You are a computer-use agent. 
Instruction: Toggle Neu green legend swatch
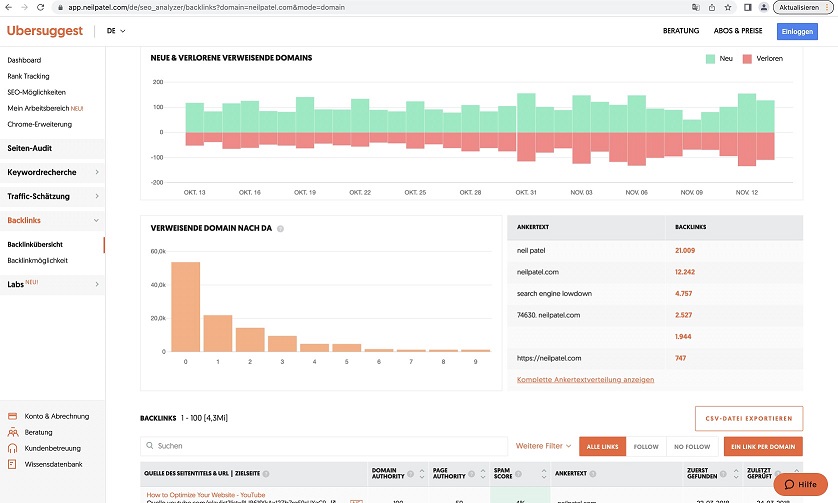710,59
